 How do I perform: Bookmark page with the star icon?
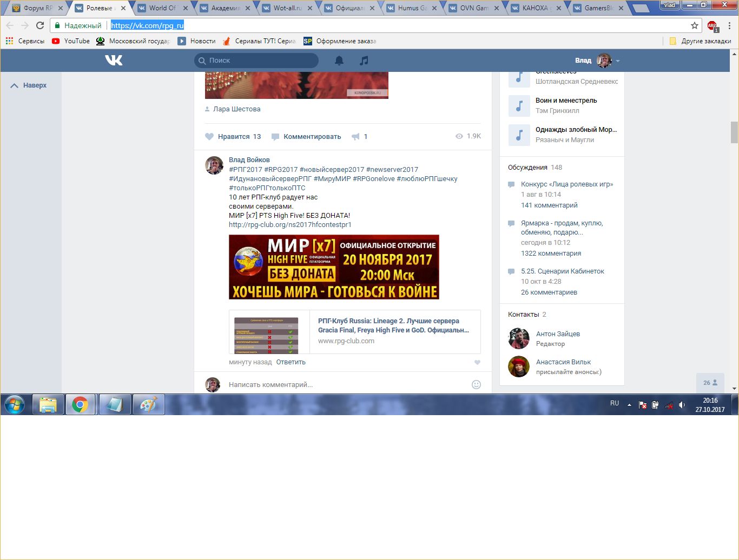click(x=695, y=25)
